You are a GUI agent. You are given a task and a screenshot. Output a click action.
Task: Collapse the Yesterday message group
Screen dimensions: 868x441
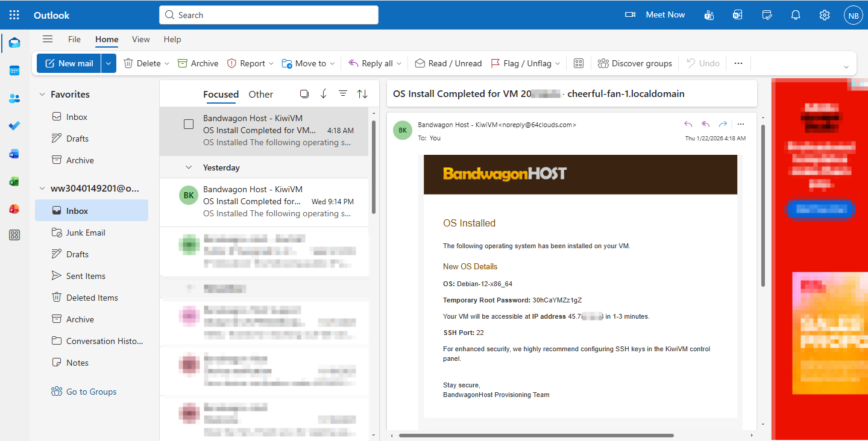tap(189, 167)
